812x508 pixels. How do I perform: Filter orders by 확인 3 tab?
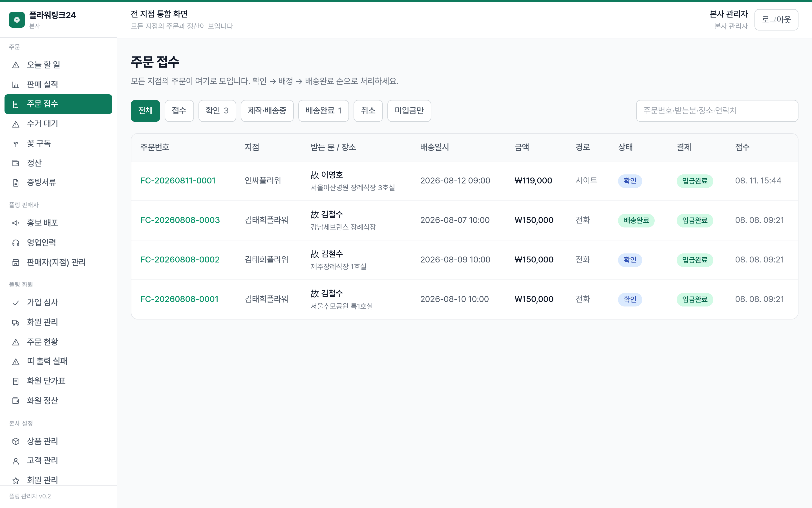coord(217,111)
